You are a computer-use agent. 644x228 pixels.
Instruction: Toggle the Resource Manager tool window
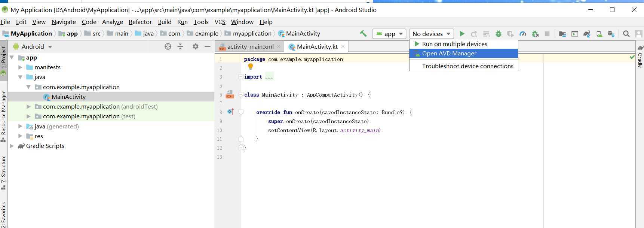(x=3, y=116)
